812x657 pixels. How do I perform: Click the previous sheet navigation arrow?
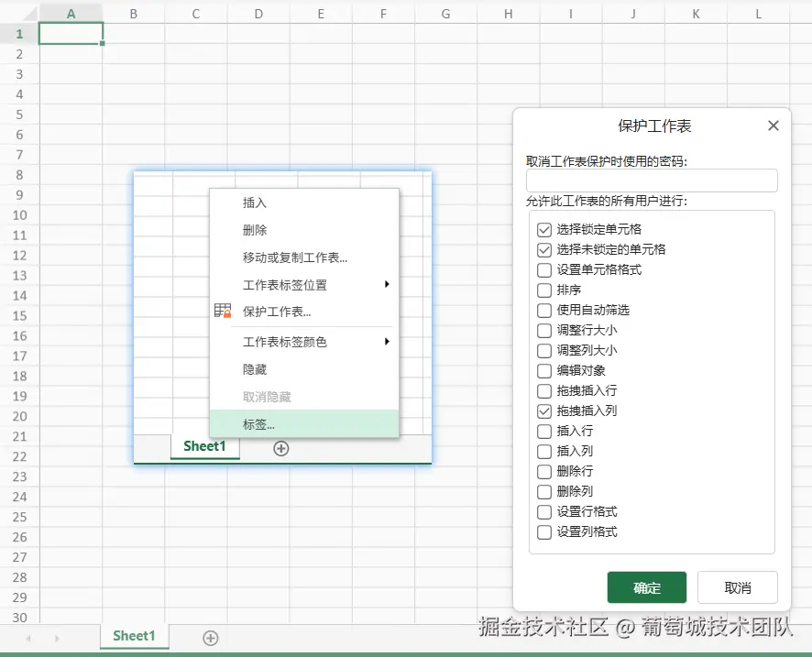point(28,639)
